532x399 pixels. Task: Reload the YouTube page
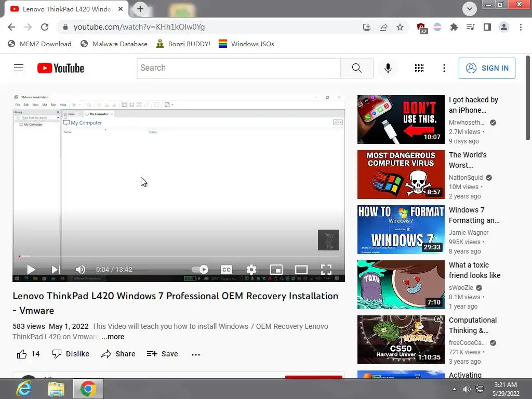pyautogui.click(x=45, y=27)
